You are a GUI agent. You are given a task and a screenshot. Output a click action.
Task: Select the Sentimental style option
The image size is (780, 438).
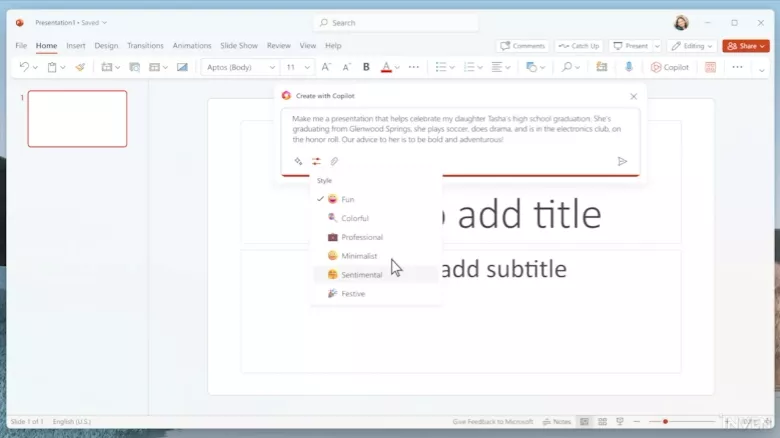[361, 275]
